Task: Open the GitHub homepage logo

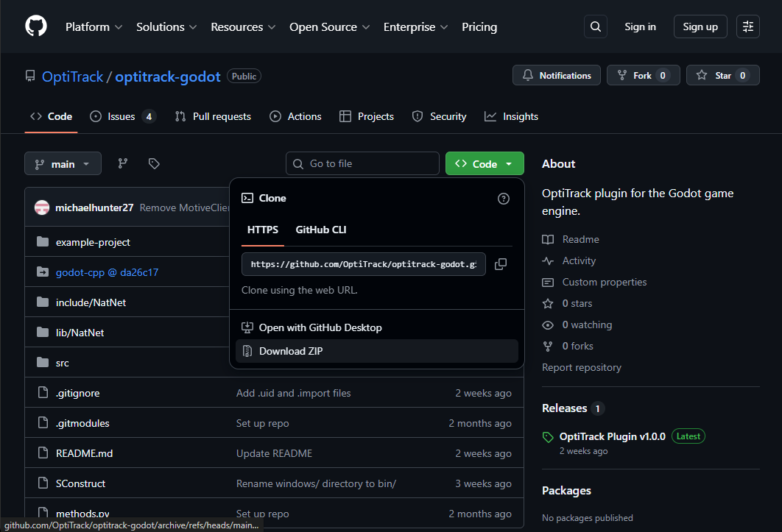Action: click(36, 26)
